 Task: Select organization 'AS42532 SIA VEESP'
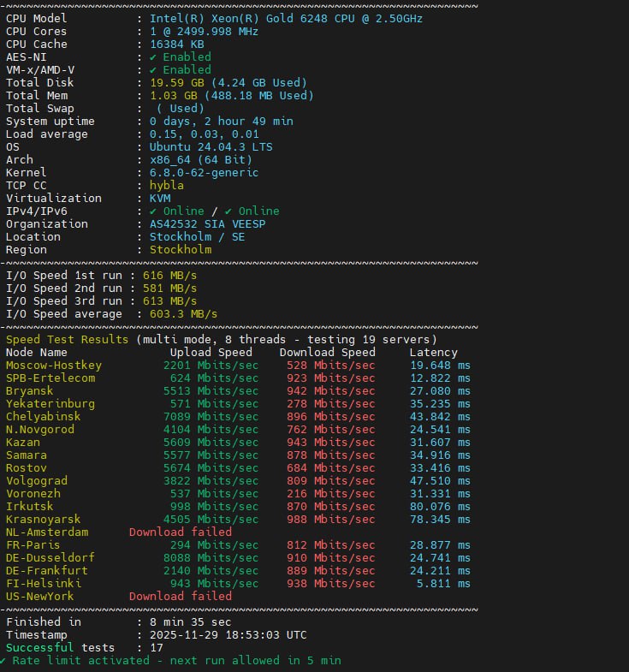pos(207,224)
